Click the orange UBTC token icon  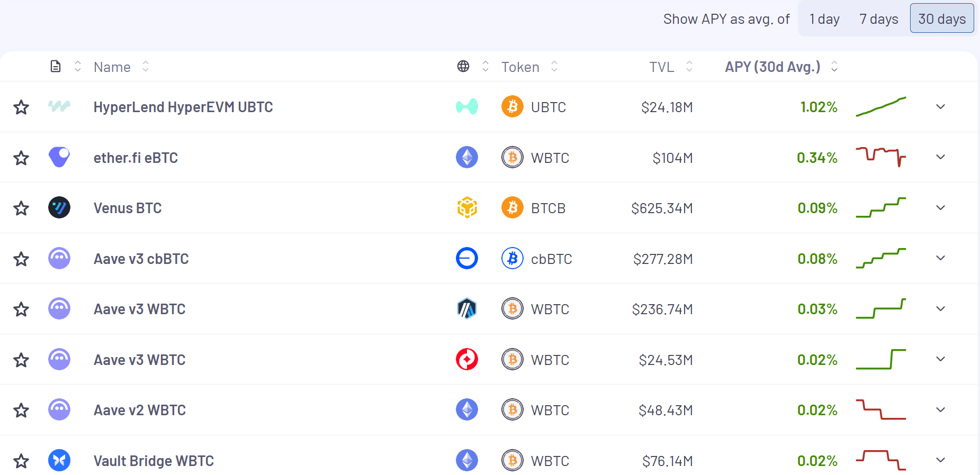tap(513, 107)
